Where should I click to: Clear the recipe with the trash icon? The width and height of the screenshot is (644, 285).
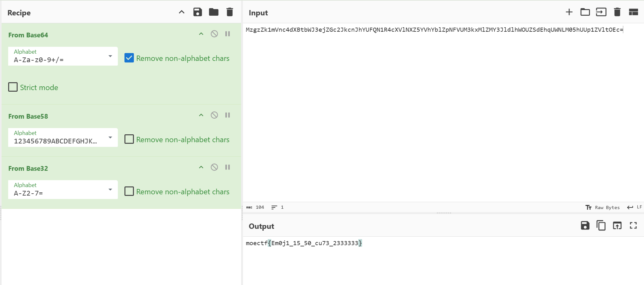230,12
